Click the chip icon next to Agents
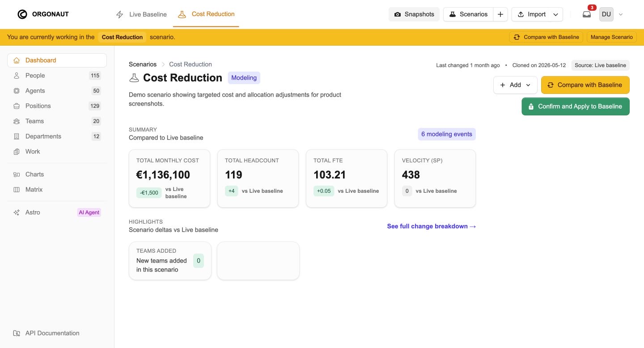 pyautogui.click(x=17, y=91)
